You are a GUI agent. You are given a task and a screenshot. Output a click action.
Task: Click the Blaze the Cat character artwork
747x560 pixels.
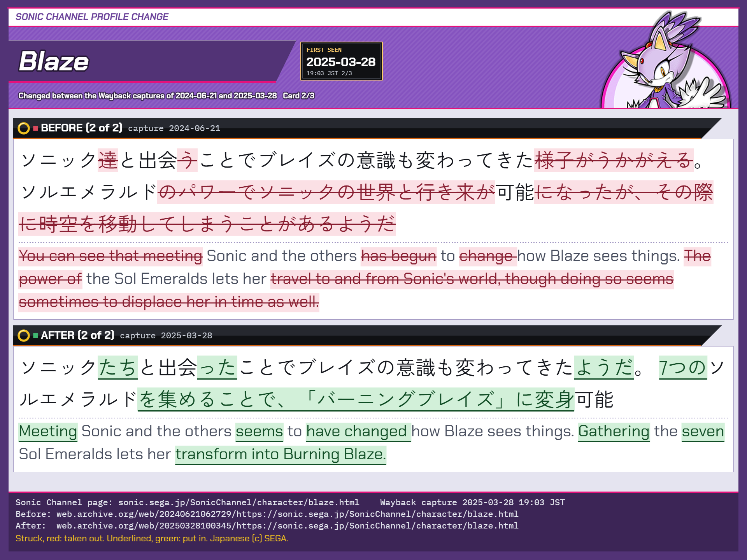pos(666,60)
